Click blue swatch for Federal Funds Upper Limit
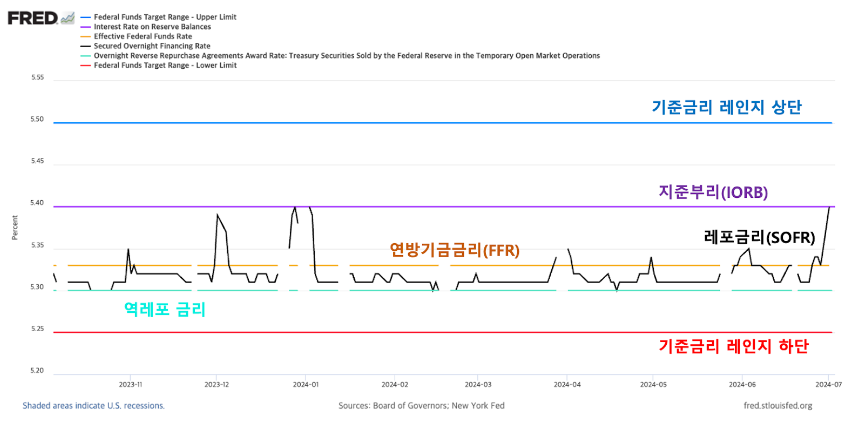 [85, 18]
